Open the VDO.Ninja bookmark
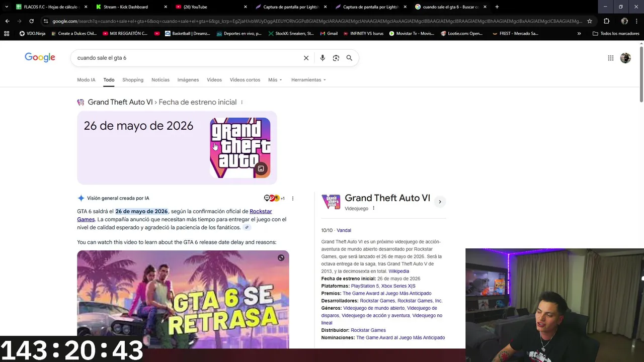 pyautogui.click(x=33, y=34)
